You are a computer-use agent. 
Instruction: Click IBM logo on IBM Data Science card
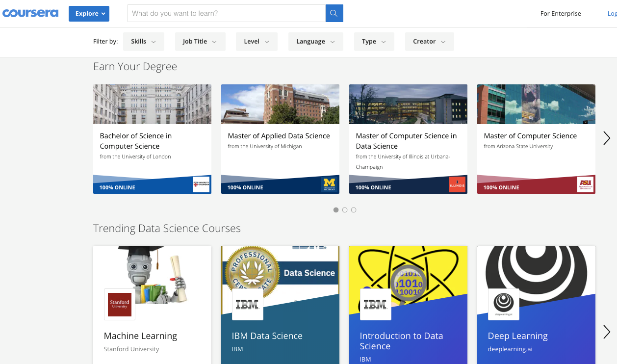click(x=248, y=304)
